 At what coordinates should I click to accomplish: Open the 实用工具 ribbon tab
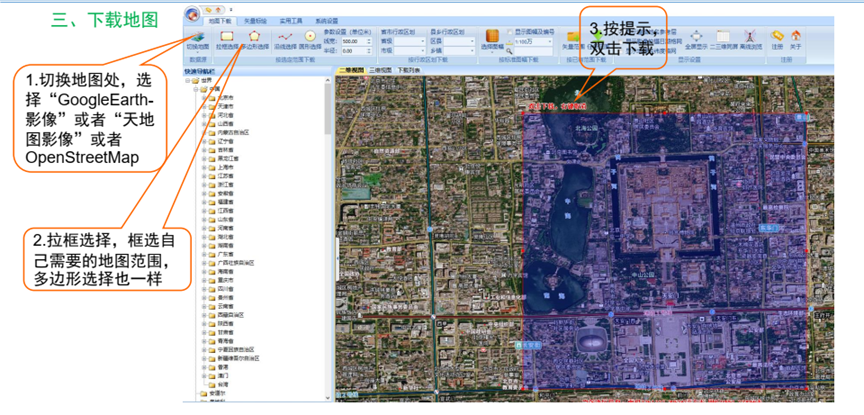(291, 21)
